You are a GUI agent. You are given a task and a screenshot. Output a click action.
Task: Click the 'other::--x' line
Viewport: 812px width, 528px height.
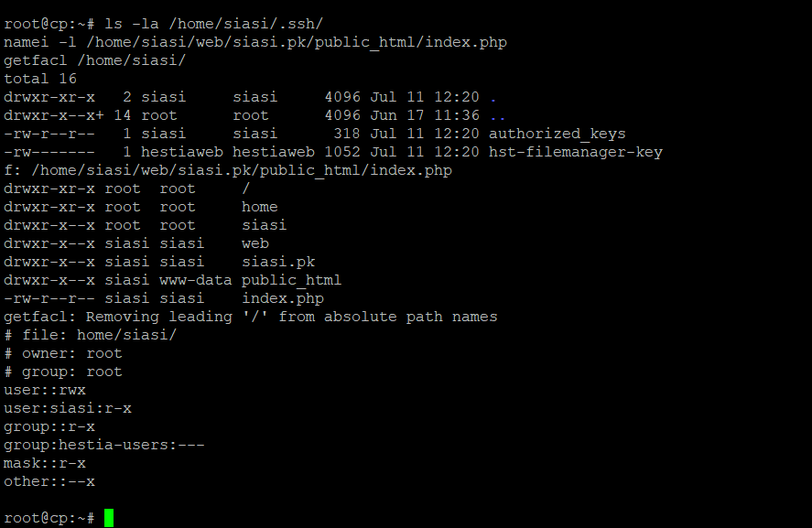click(x=49, y=481)
